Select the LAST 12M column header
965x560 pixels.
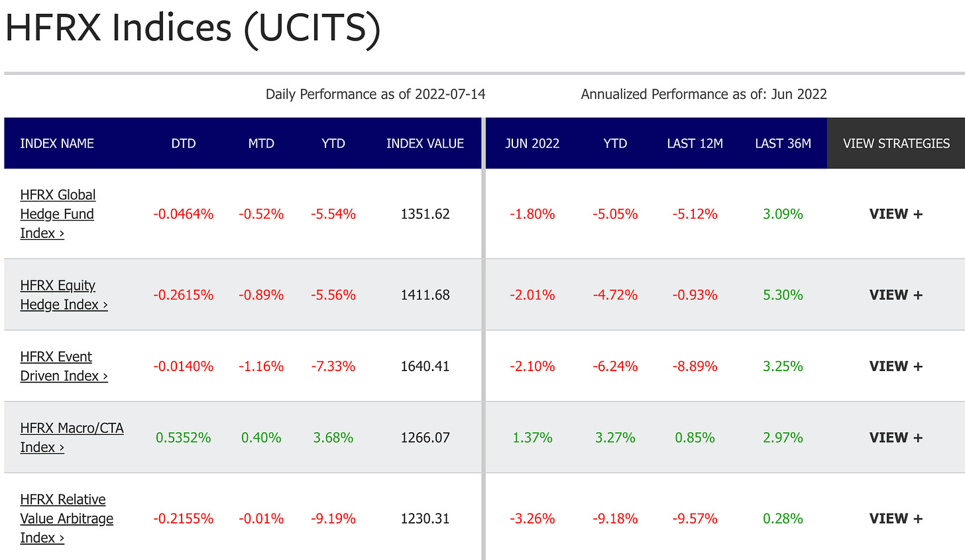click(x=695, y=143)
